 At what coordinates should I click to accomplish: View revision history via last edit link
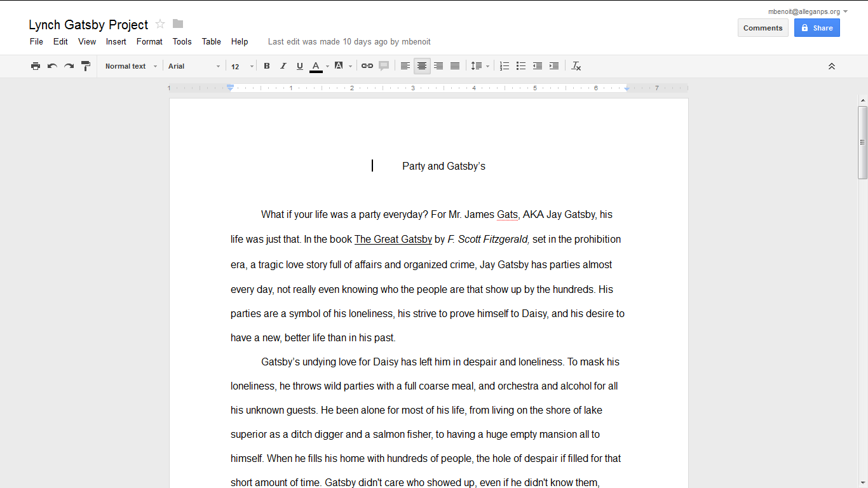(x=349, y=41)
